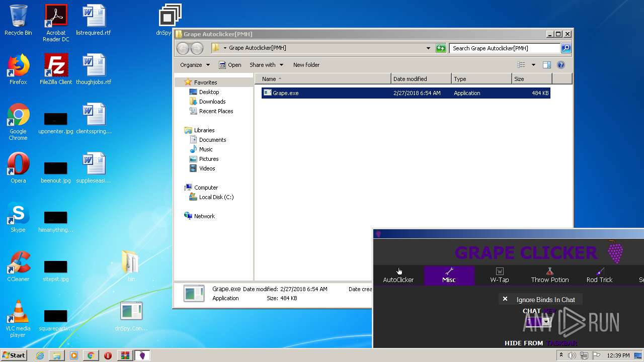Select the CCleaner desktop shortcut
The image size is (644, 362).
18,266
